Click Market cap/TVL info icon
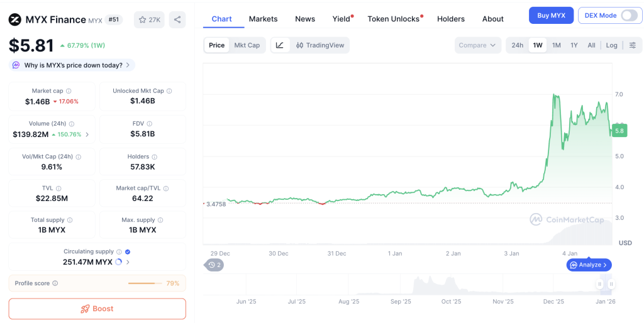 point(166,189)
